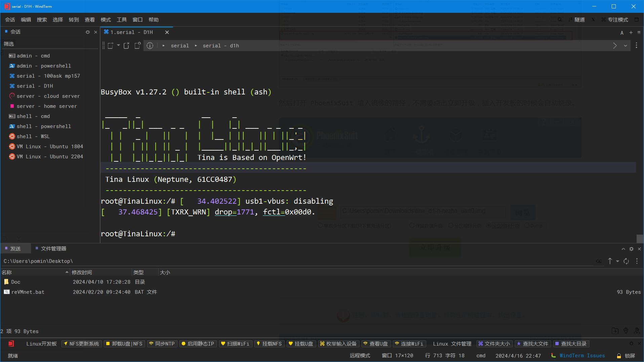Click the search magnifier icon
The image size is (644, 362).
coord(560,19)
